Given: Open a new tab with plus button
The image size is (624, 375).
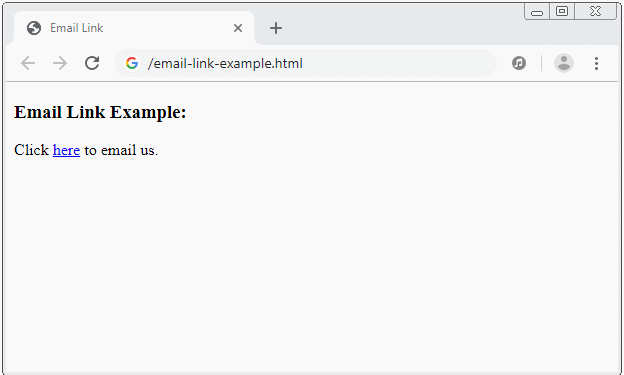Looking at the screenshot, I should pyautogui.click(x=275, y=28).
